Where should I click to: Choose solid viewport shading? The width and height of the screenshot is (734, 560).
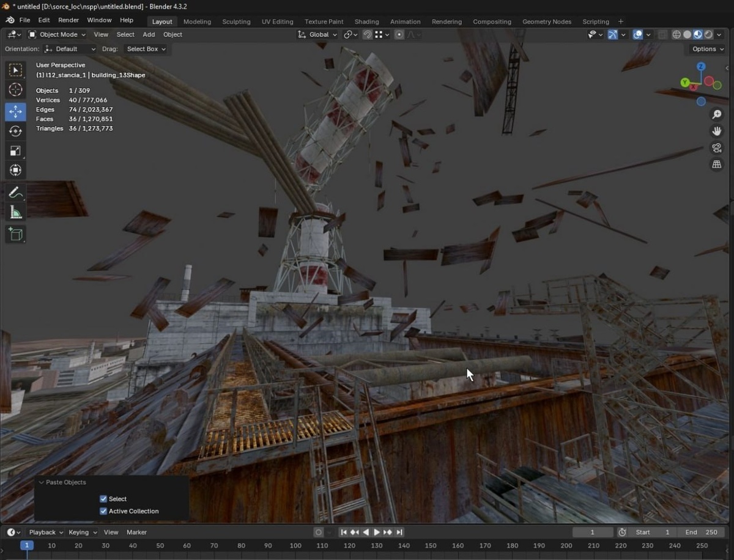point(688,34)
